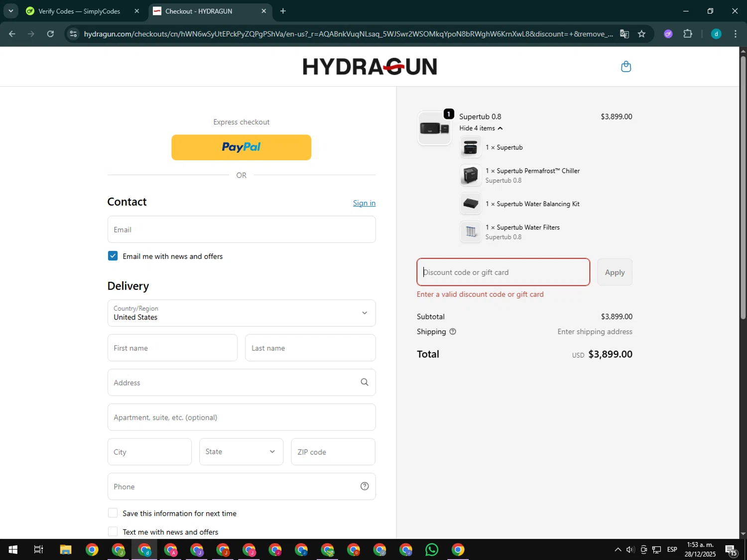Open a new browser tab
This screenshot has height=560, width=747.
[283, 11]
